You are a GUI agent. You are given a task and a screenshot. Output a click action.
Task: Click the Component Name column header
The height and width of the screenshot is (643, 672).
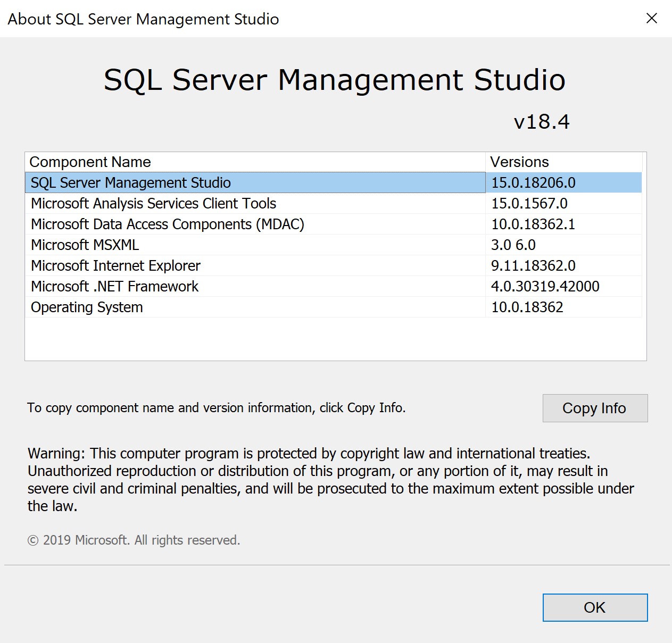[x=90, y=162]
